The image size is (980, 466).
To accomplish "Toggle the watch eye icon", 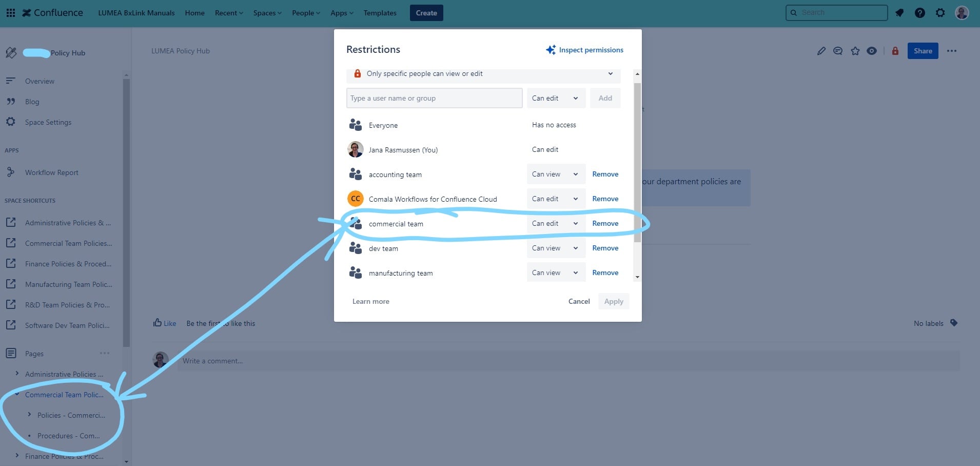I will (872, 51).
